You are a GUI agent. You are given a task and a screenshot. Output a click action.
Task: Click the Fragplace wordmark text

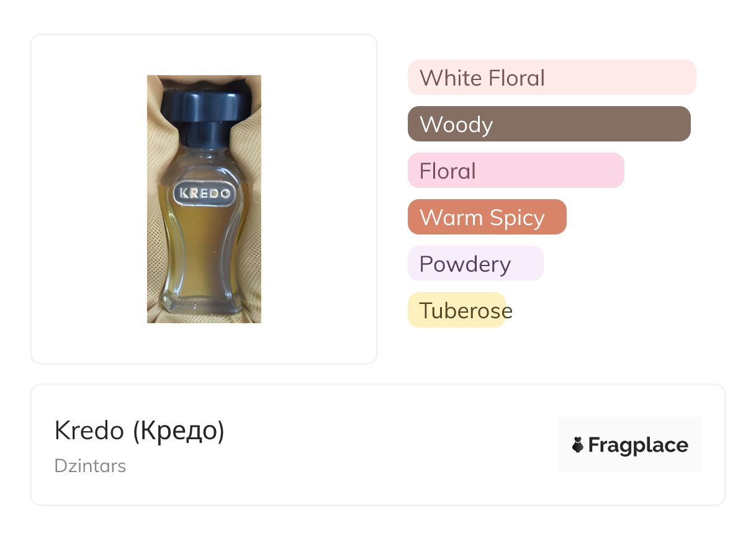tap(638, 445)
